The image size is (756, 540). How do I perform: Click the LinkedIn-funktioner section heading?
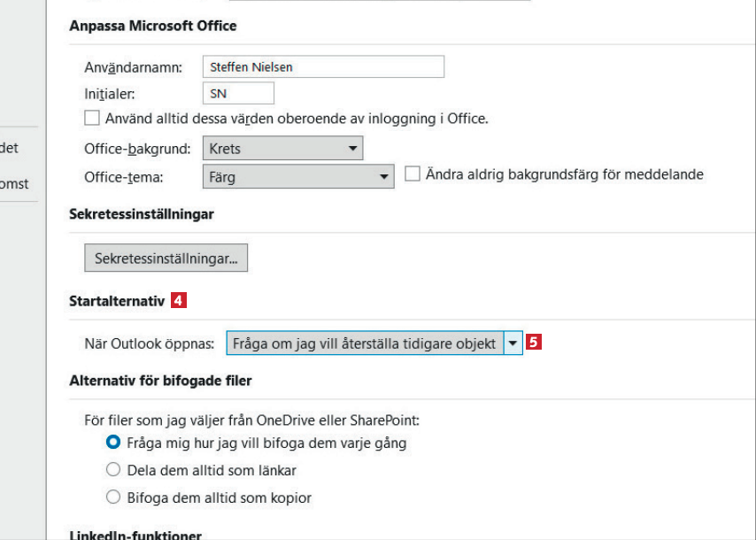(135, 535)
